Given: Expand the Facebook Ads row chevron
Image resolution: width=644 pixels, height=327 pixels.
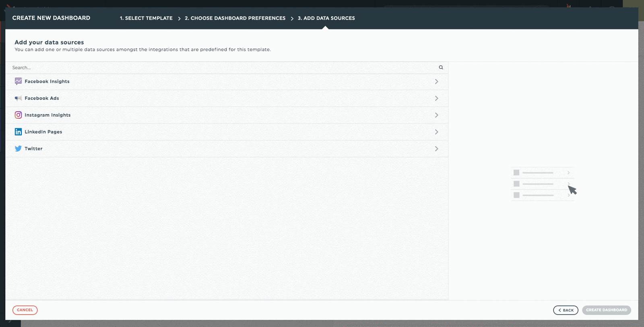Looking at the screenshot, I should click(x=436, y=98).
